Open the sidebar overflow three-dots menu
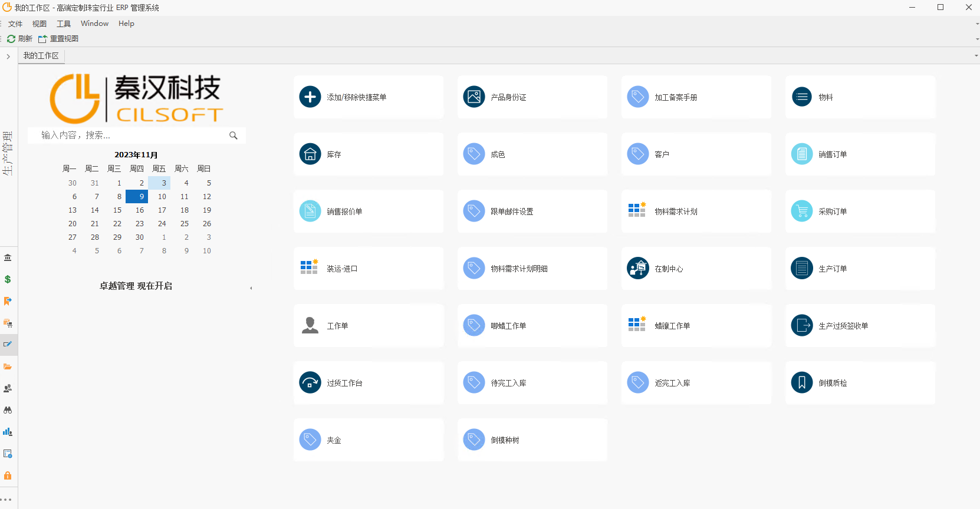This screenshot has width=980, height=509. coord(6,500)
